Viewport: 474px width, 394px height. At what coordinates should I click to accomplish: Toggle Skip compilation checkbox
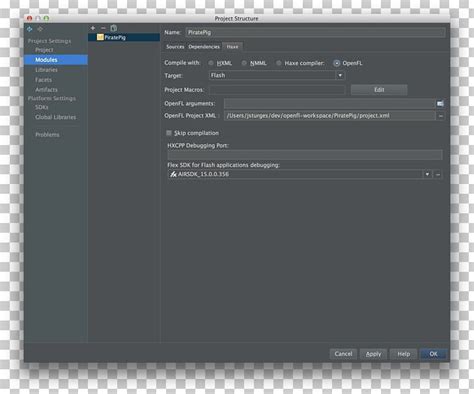[169, 133]
